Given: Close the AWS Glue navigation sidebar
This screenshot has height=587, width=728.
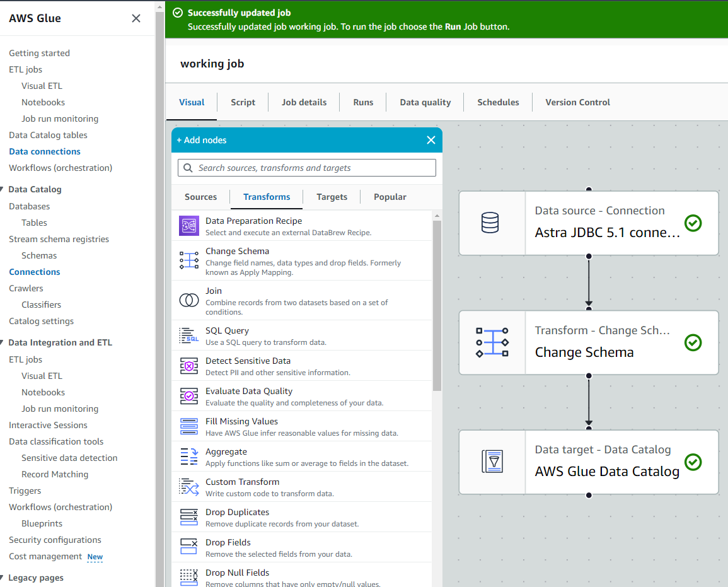Looking at the screenshot, I should click(x=136, y=18).
